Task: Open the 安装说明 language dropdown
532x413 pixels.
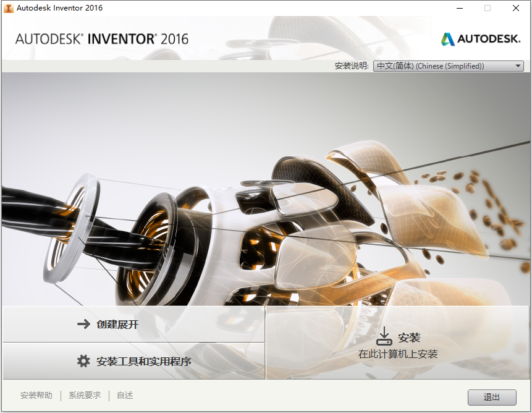Action: coord(448,66)
